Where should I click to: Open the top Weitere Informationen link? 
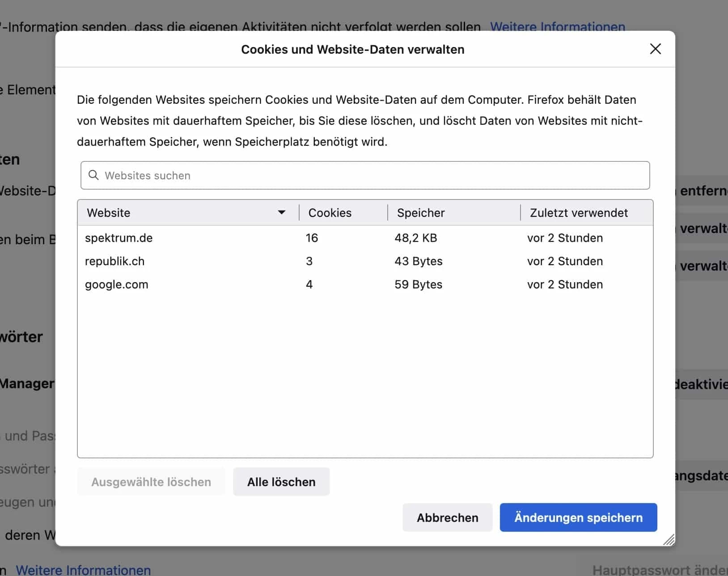click(558, 27)
